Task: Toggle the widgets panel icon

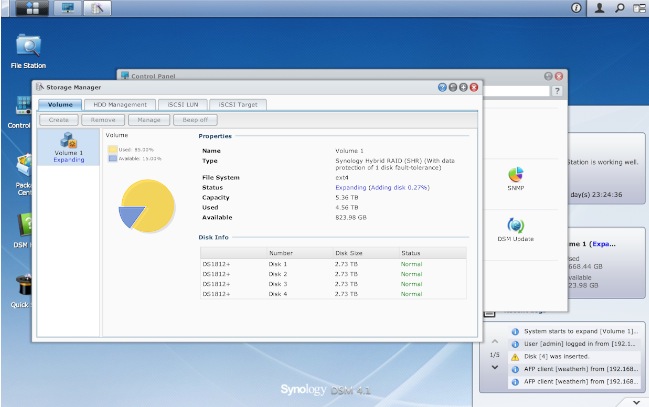Action: 639,8
